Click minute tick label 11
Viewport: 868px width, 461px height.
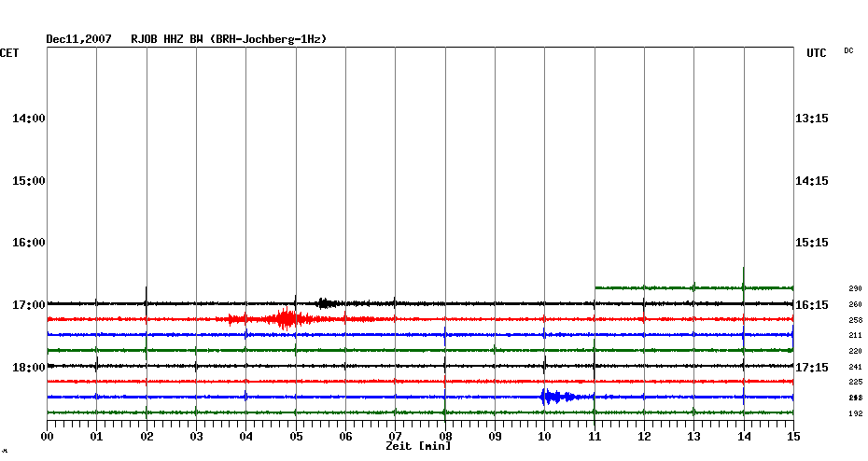pos(595,436)
